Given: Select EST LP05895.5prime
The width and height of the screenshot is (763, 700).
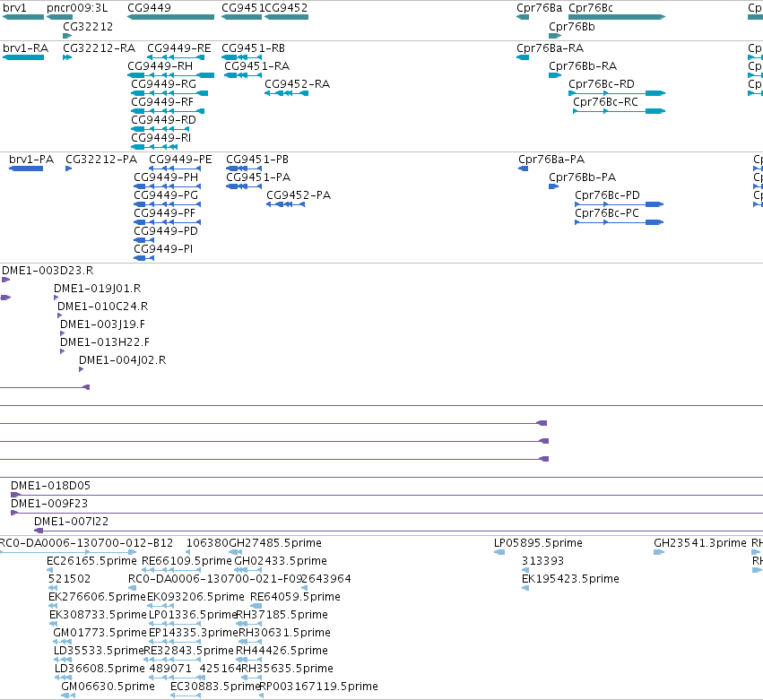Looking at the screenshot, I should pyautogui.click(x=538, y=543).
